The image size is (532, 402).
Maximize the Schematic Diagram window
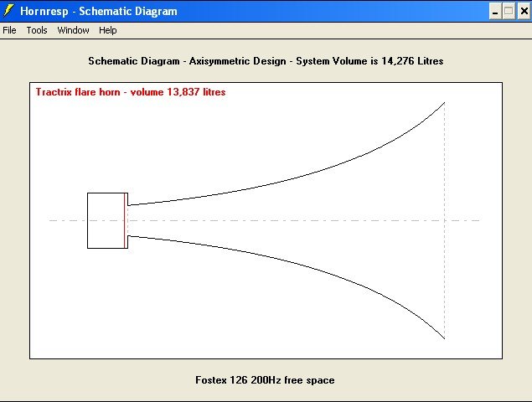(x=508, y=11)
